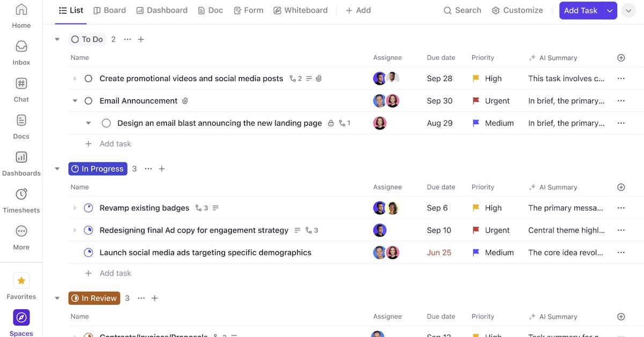Image resolution: width=644 pixels, height=337 pixels.
Task: Open the Inbox sidebar icon
Action: click(x=21, y=46)
